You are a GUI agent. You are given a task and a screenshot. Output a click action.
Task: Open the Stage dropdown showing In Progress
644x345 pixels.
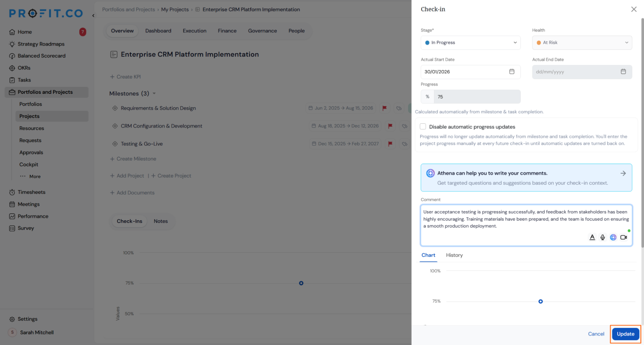click(x=470, y=43)
